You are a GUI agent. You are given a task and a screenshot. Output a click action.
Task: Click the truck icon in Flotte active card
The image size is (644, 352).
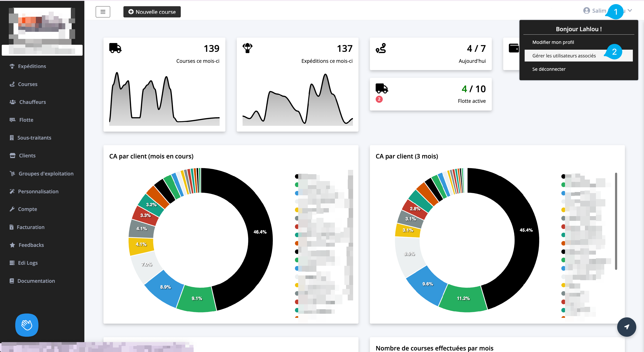381,88
